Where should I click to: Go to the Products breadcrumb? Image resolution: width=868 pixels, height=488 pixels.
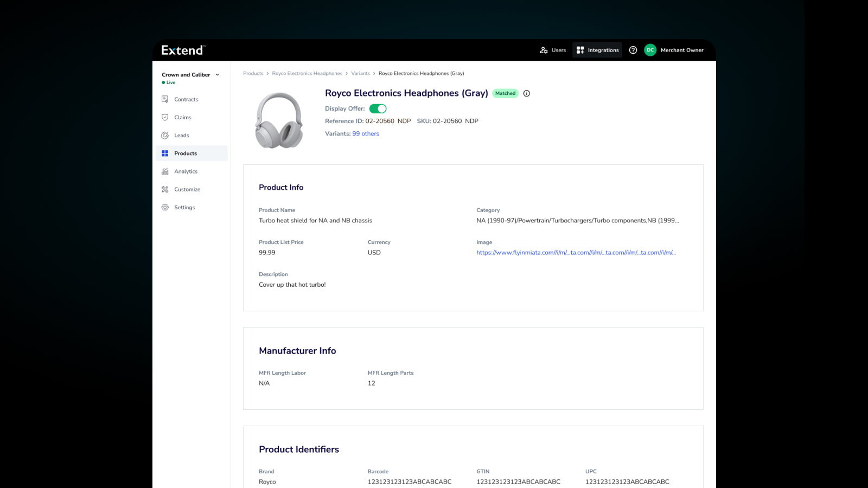pos(253,73)
